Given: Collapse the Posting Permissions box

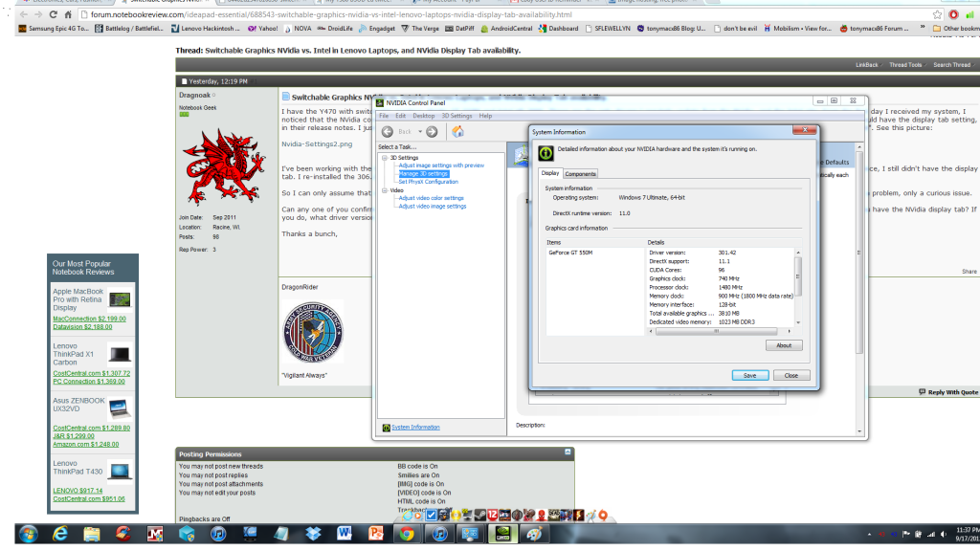Looking at the screenshot, I should [568, 452].
